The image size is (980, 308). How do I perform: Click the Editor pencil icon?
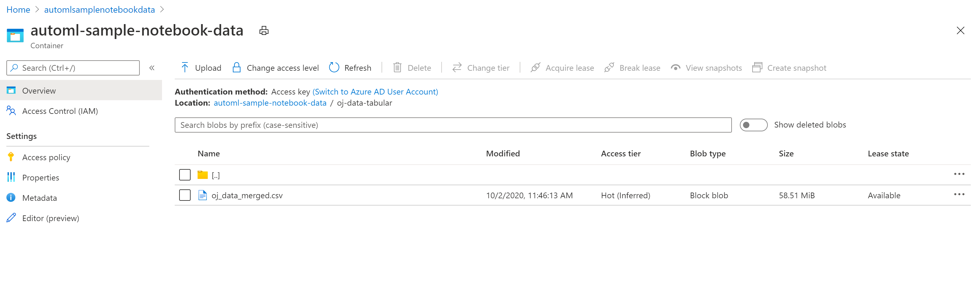pyautogui.click(x=11, y=218)
